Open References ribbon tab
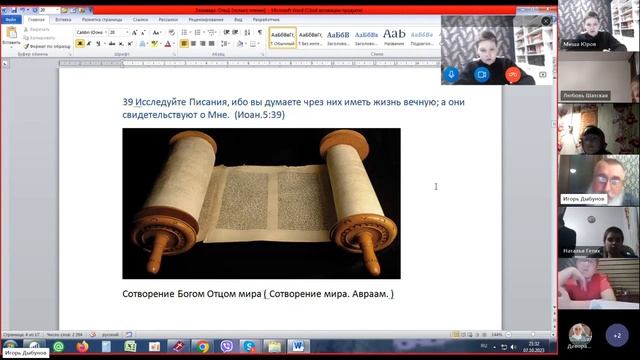 tap(140, 19)
